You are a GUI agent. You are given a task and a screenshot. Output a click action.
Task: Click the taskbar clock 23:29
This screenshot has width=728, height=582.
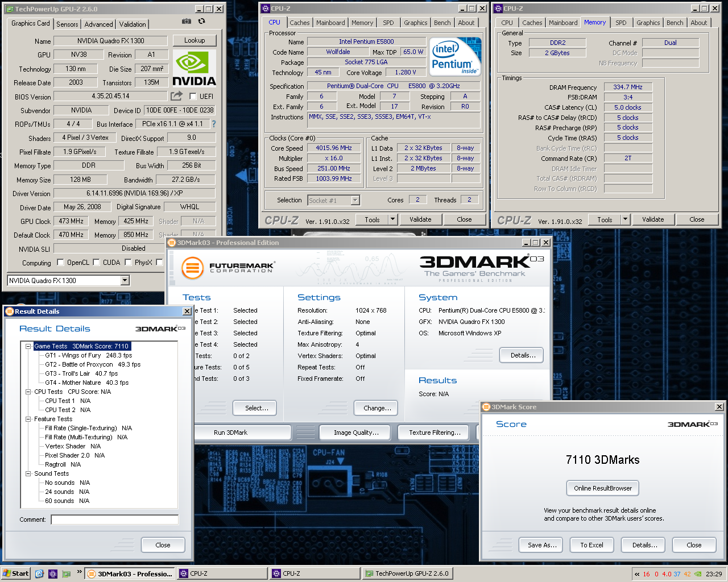click(714, 574)
